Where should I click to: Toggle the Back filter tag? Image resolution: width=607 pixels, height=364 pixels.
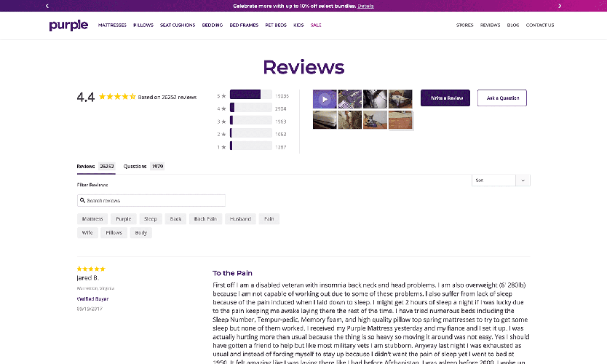[x=175, y=219]
